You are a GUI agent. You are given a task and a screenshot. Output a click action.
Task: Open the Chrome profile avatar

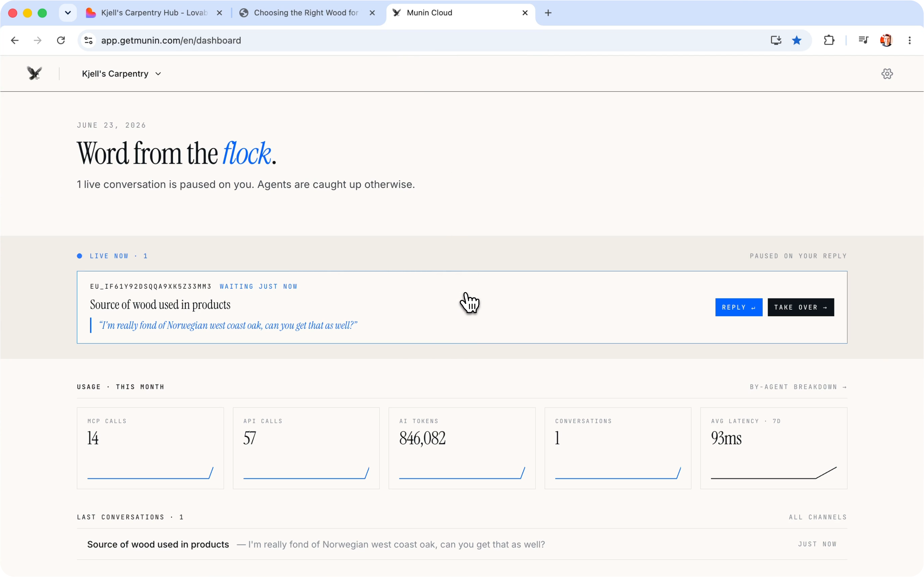tap(886, 40)
